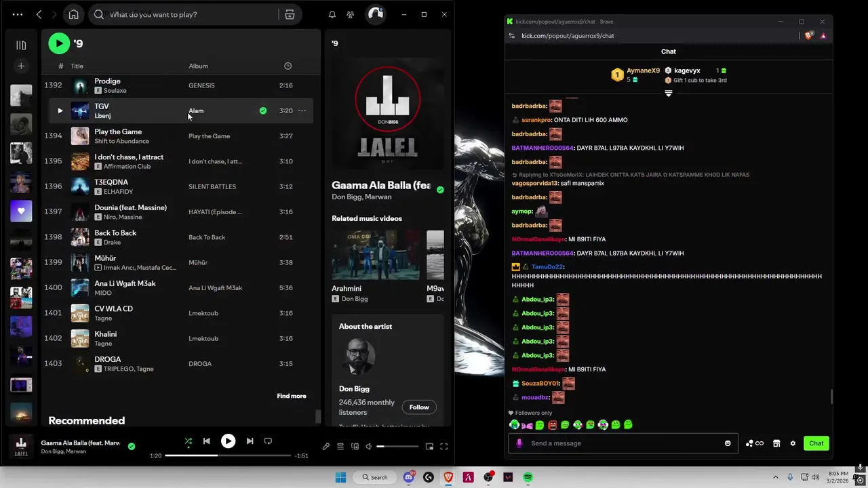Click the Spotify track list scrollbar

tap(317, 417)
